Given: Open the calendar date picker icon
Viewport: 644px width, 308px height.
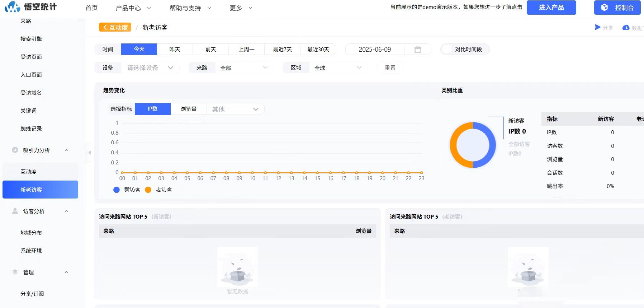Looking at the screenshot, I should [x=418, y=50].
